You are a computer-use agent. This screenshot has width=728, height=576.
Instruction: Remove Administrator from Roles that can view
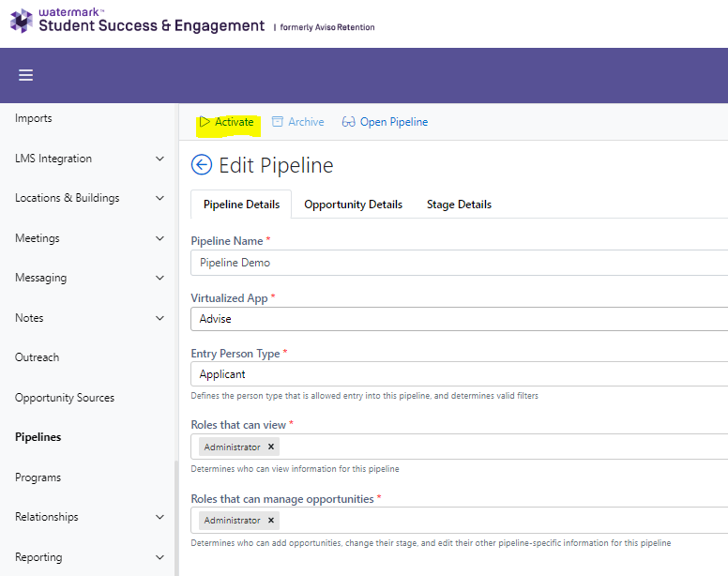point(271,447)
